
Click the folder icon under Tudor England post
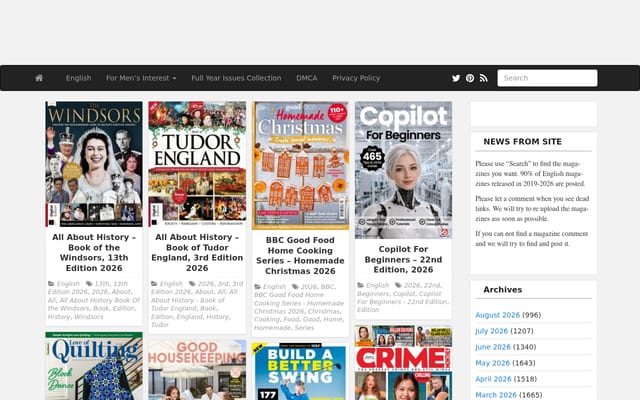click(154, 284)
